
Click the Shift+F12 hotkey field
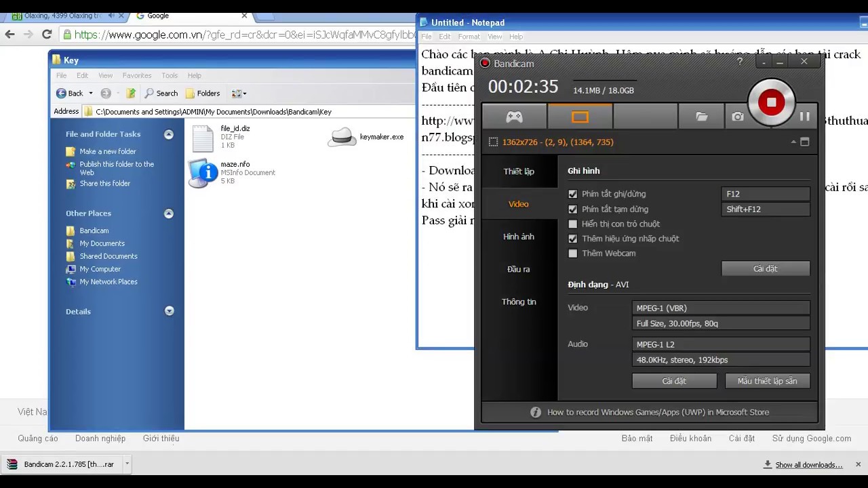(766, 209)
